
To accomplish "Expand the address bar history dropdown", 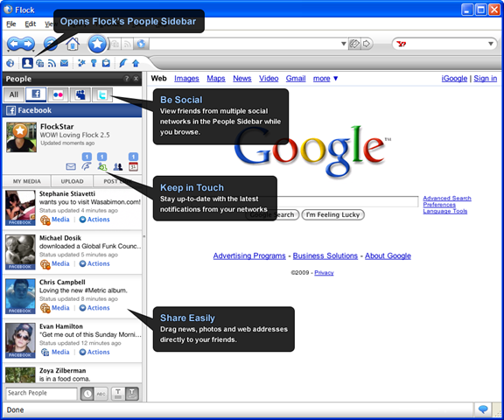I will [343, 44].
